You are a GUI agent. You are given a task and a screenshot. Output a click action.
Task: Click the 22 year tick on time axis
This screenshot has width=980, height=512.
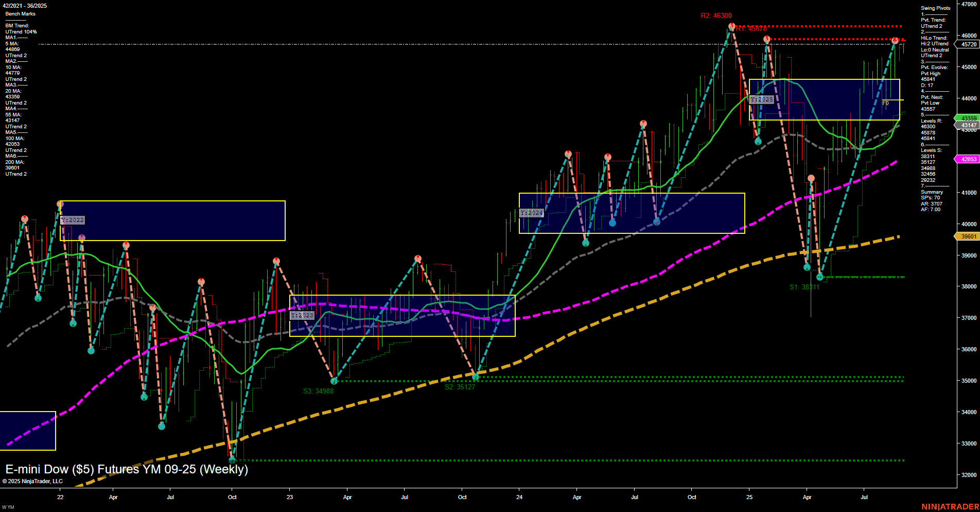click(x=60, y=497)
